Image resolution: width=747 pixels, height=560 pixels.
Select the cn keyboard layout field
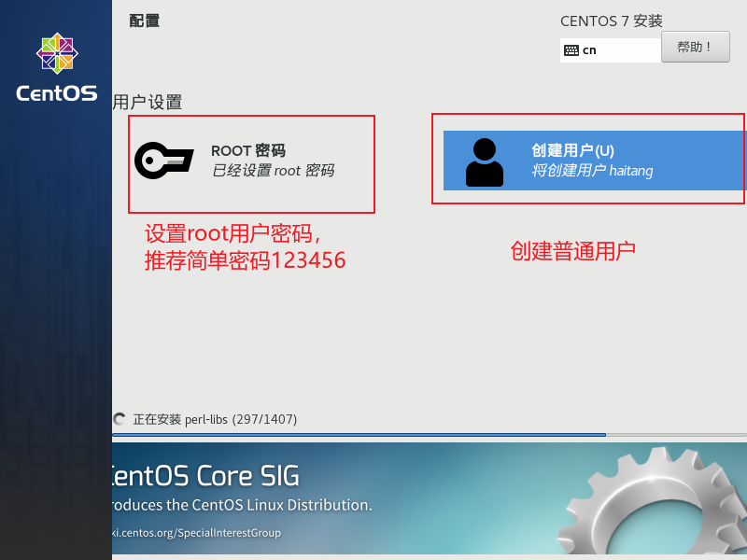tap(611, 50)
